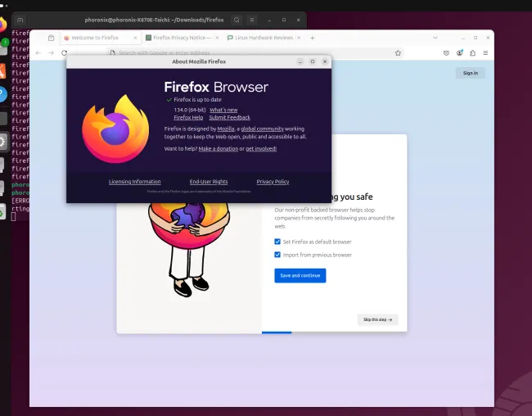Select the '134.0 (64-bit)' version text
The height and width of the screenshot is (416, 532).
click(190, 110)
